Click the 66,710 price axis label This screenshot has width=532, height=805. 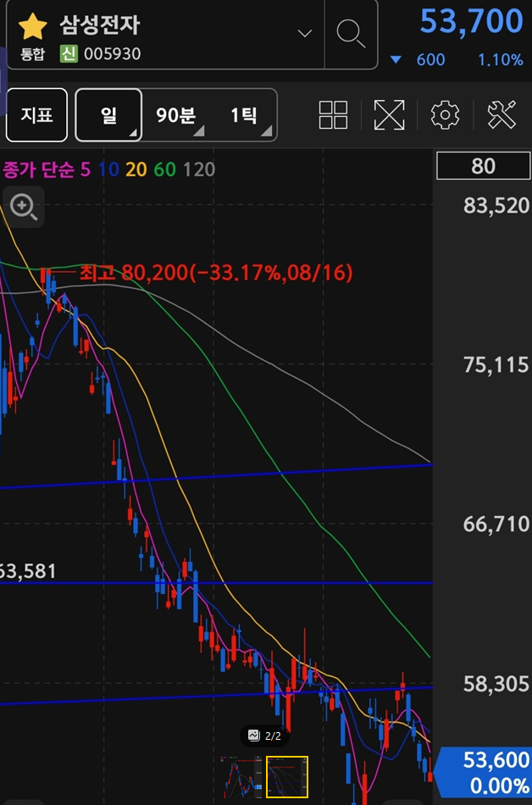click(x=496, y=525)
